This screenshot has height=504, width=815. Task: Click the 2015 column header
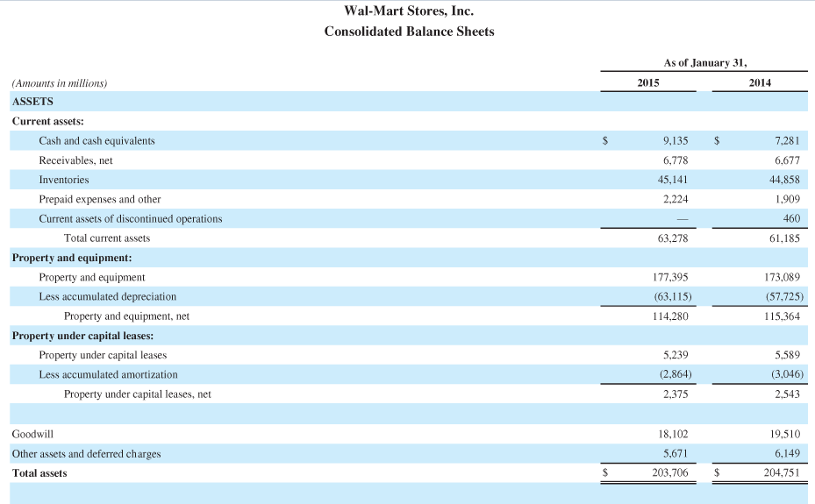[648, 82]
